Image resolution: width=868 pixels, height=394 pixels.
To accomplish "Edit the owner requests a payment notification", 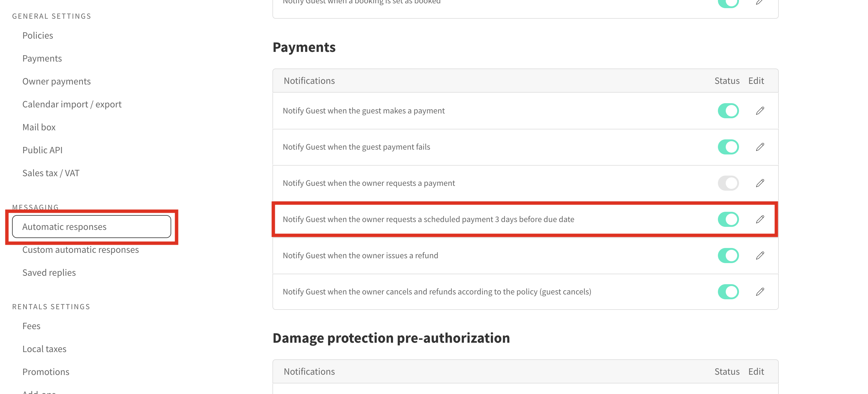I will (x=760, y=183).
